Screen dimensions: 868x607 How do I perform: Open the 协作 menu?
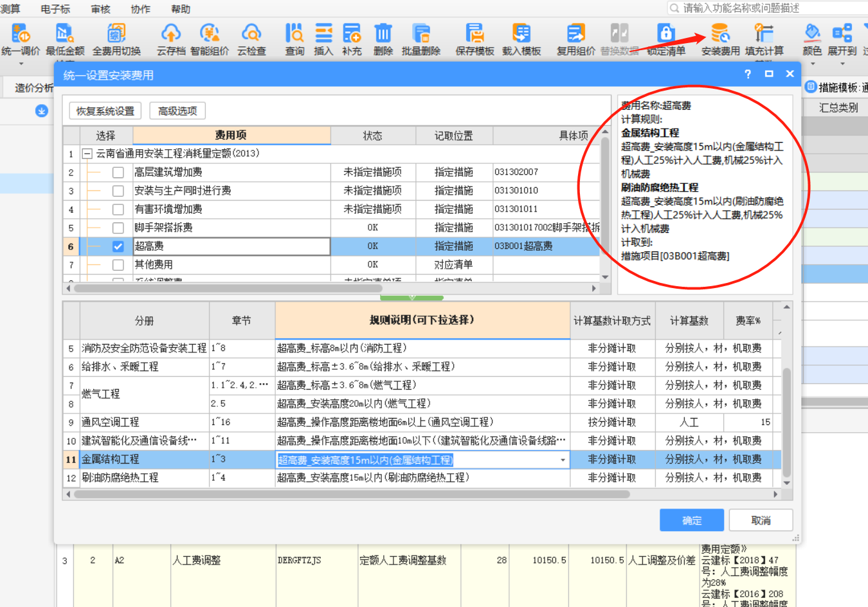click(140, 9)
